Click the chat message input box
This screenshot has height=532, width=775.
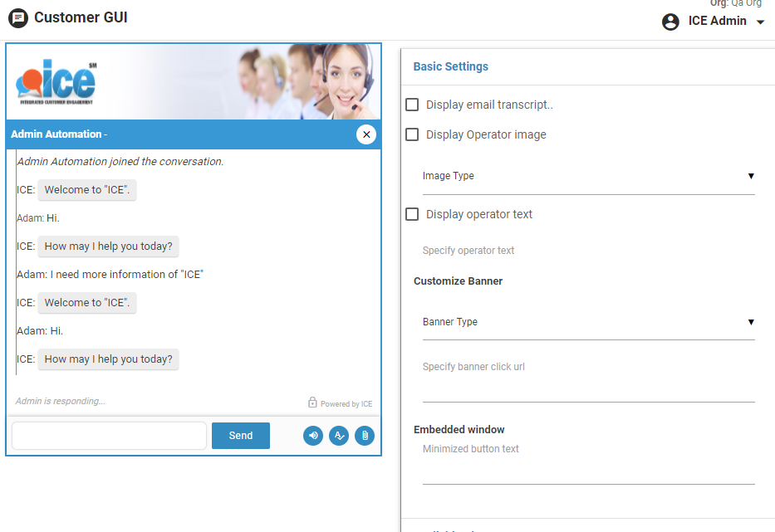(x=109, y=436)
